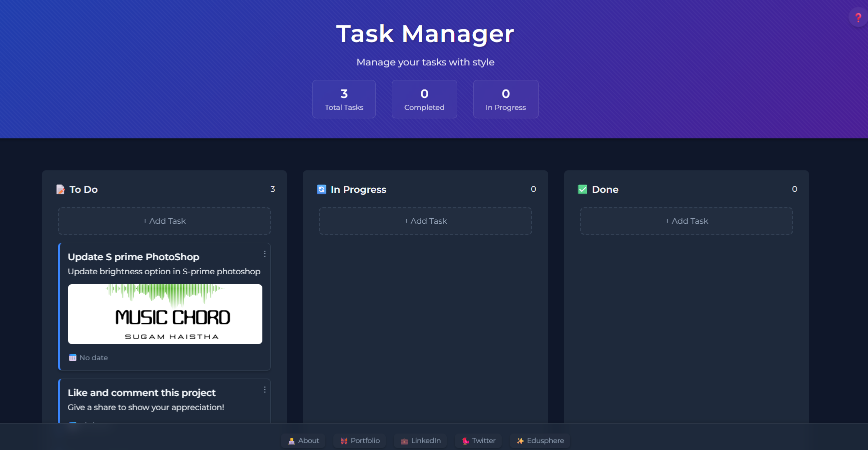Image resolution: width=868 pixels, height=450 pixels.
Task: Click the In Progress refresh icon
Action: tap(321, 189)
